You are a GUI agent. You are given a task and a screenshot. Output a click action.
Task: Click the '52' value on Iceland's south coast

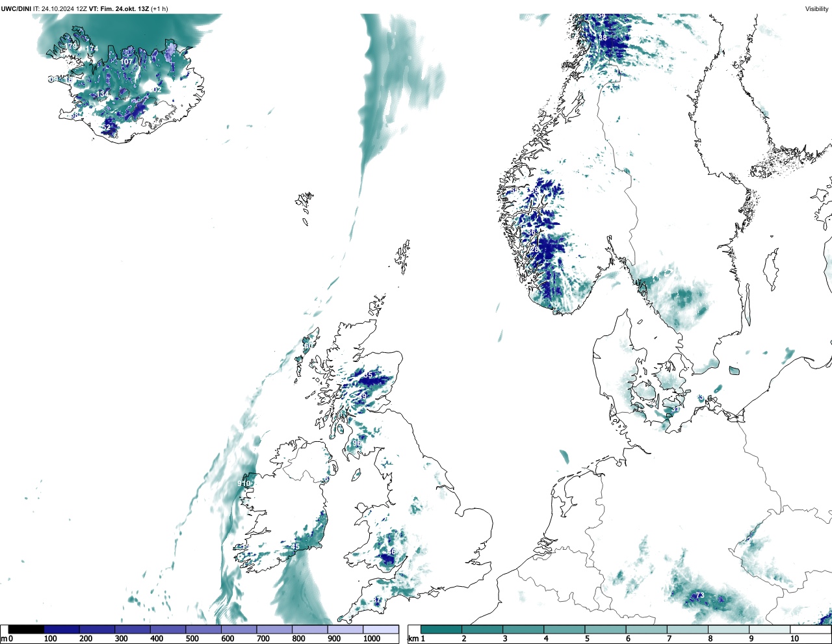pyautogui.click(x=106, y=127)
